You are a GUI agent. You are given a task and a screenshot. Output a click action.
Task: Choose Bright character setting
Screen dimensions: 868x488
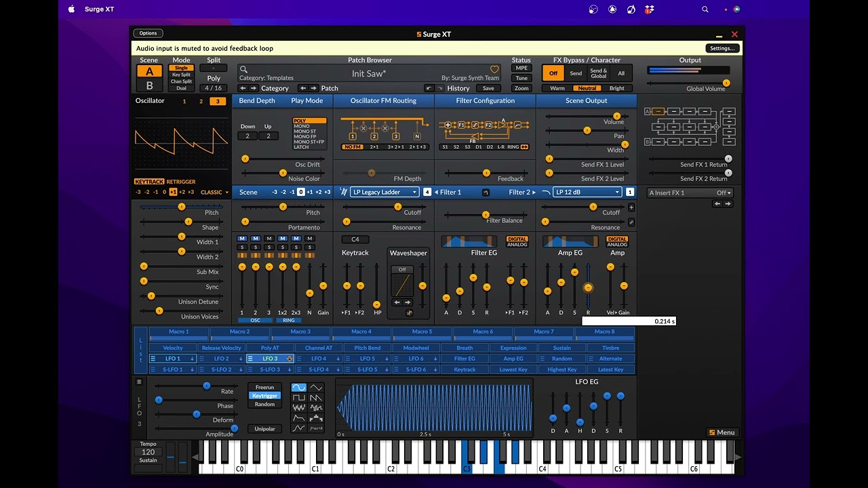(617, 88)
